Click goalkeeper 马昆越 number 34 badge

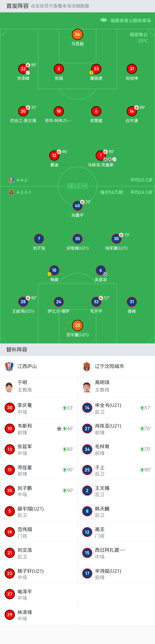click(77, 35)
